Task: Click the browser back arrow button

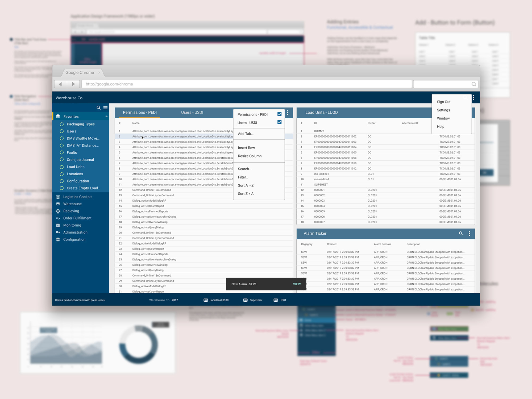Action: [x=60, y=84]
